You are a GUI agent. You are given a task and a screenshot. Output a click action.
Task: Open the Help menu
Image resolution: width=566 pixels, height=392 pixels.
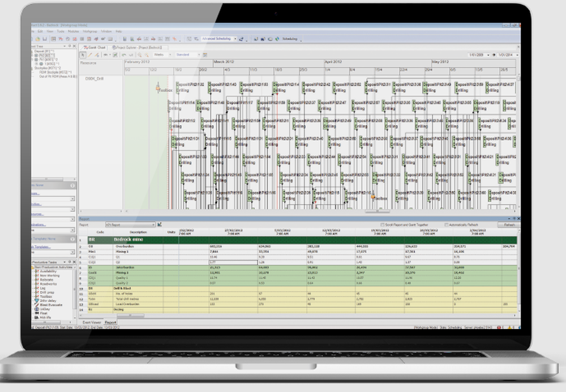click(x=118, y=31)
